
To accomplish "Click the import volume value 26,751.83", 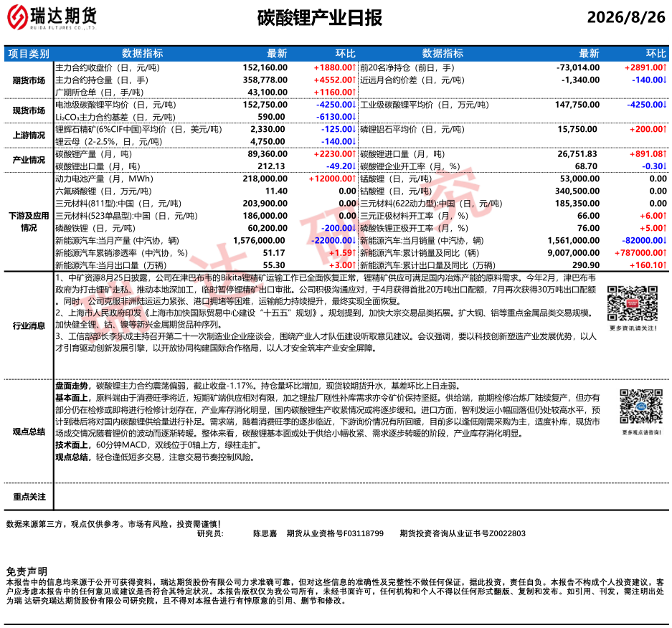I will pyautogui.click(x=577, y=154).
